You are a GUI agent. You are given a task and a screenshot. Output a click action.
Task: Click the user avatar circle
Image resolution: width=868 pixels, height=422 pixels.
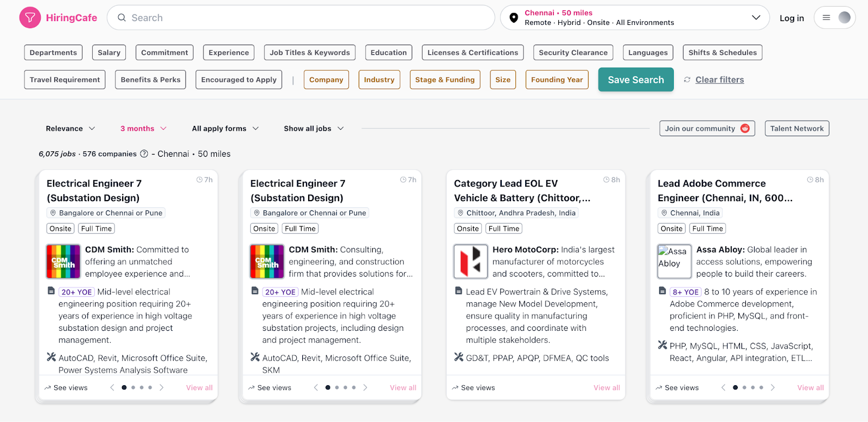[844, 17]
